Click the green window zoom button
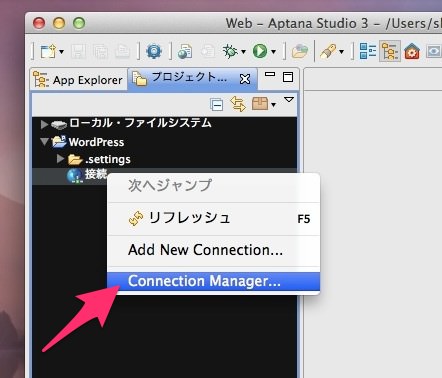This screenshot has height=378, width=442. [79, 23]
